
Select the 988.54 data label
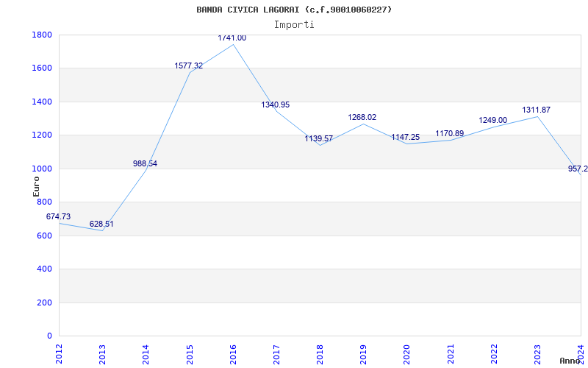[x=145, y=163]
